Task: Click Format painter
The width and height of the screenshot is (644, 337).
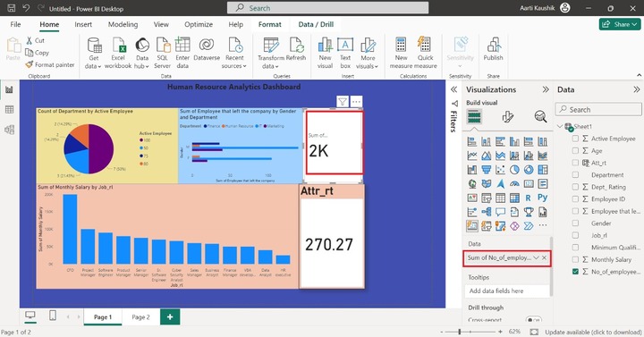Action: (50, 64)
